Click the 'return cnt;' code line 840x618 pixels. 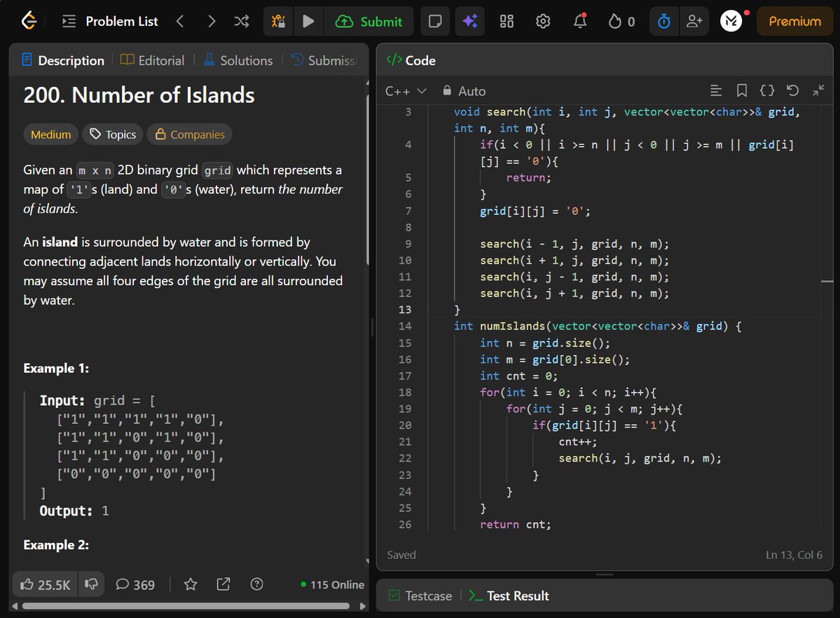[516, 525]
